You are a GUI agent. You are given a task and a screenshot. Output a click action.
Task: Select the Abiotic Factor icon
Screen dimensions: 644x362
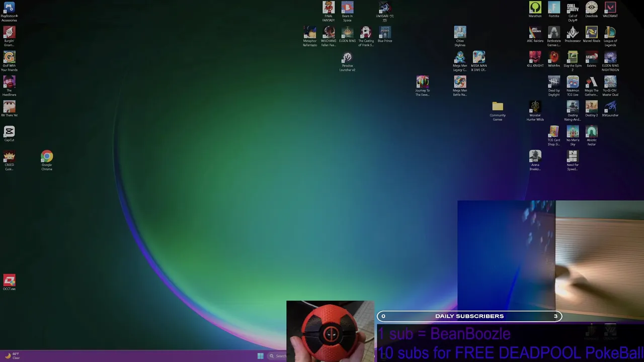(592, 136)
